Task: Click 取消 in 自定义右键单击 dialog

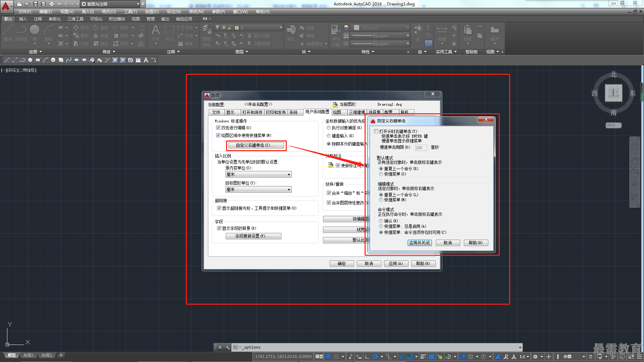Action: tap(448, 243)
